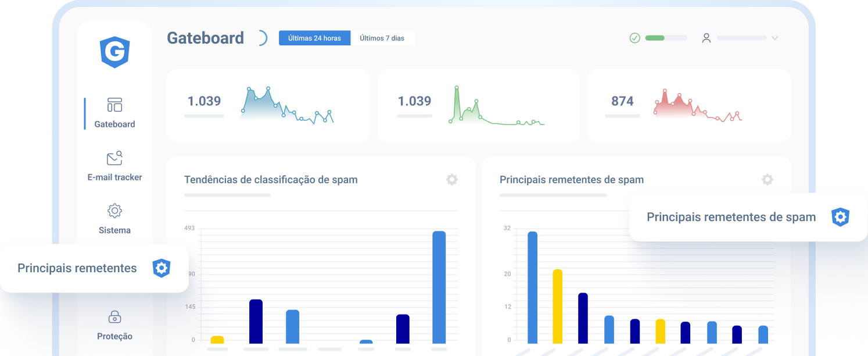868x356 pixels.
Task: Open the user profile icon
Action: point(706,38)
